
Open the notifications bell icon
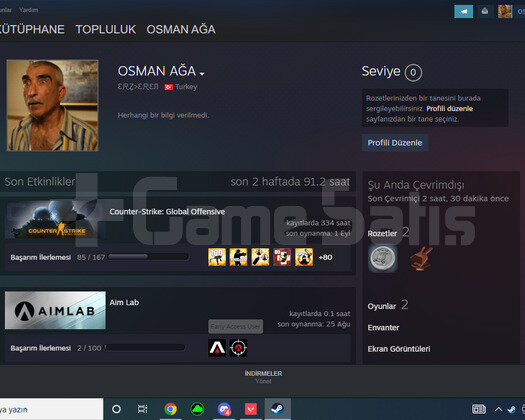tap(484, 11)
